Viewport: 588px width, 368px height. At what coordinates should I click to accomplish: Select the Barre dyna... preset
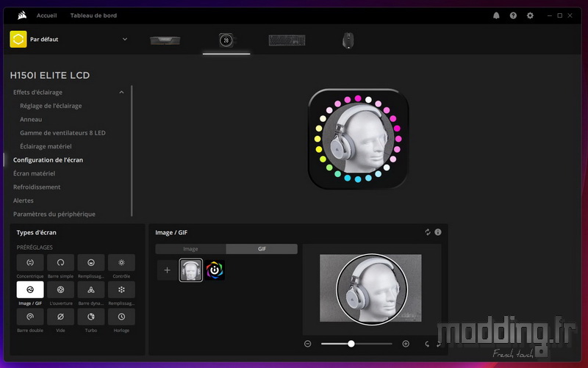point(90,289)
